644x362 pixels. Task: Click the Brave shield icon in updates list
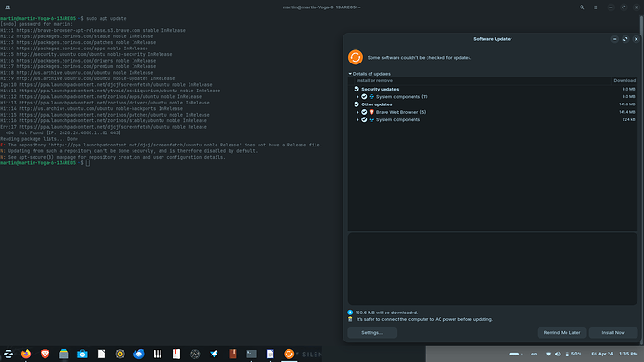(371, 112)
